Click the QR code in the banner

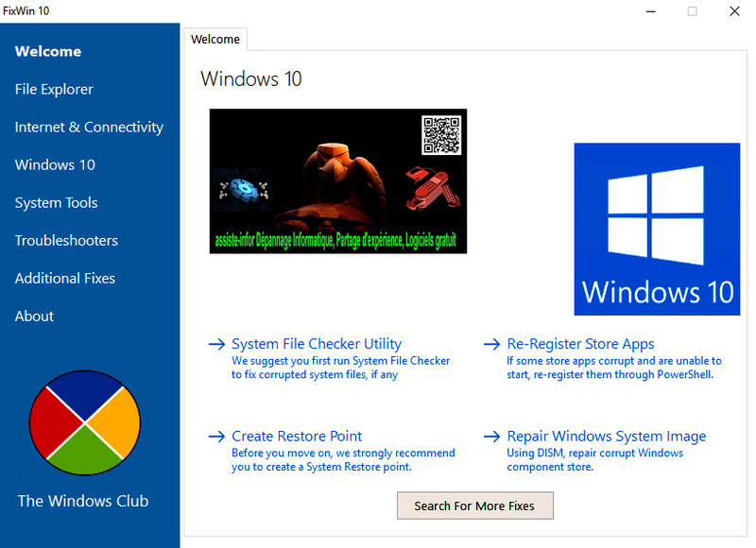[441, 135]
